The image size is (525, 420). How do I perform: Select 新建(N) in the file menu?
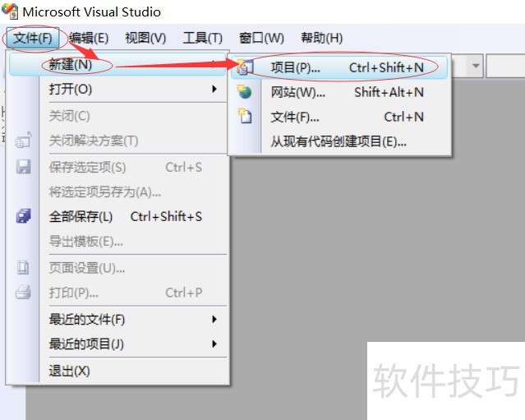[x=117, y=64]
